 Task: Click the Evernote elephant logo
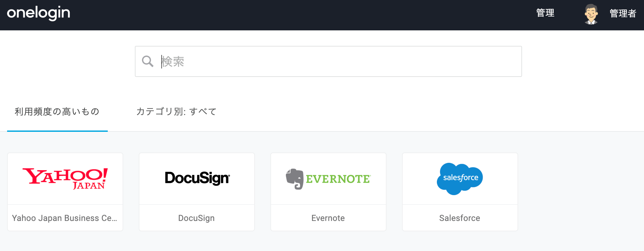coord(295,179)
